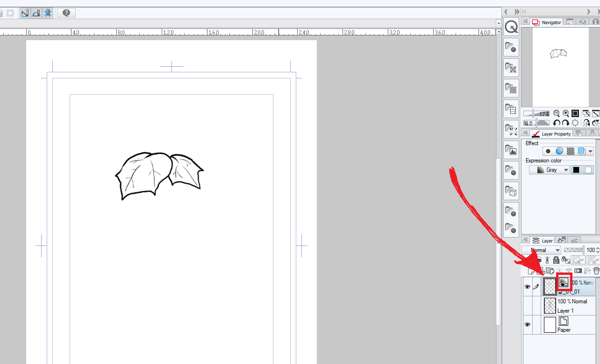
Task: Click the Create layer mask icon
Action: (x=578, y=270)
